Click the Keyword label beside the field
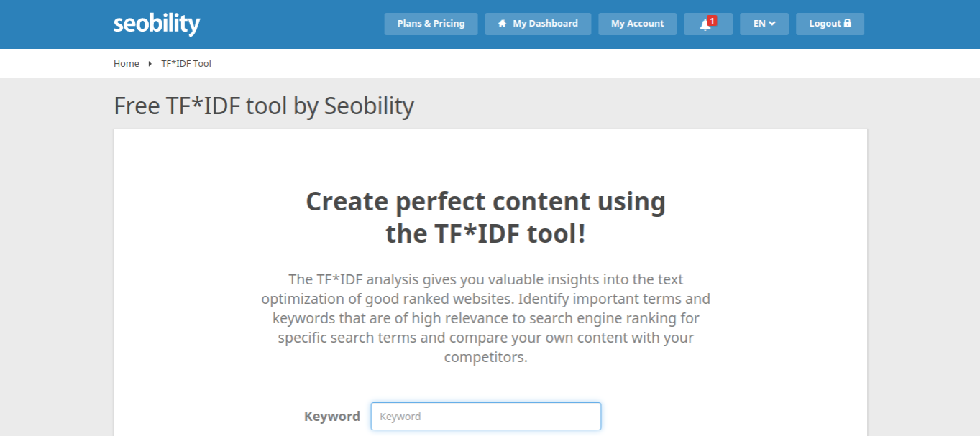The height and width of the screenshot is (436, 980). 332,417
